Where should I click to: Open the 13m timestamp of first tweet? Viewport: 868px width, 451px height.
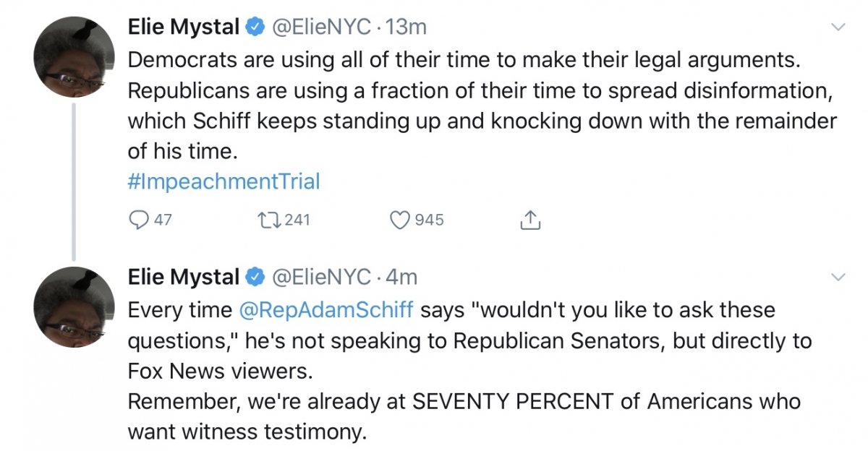pos(407,27)
